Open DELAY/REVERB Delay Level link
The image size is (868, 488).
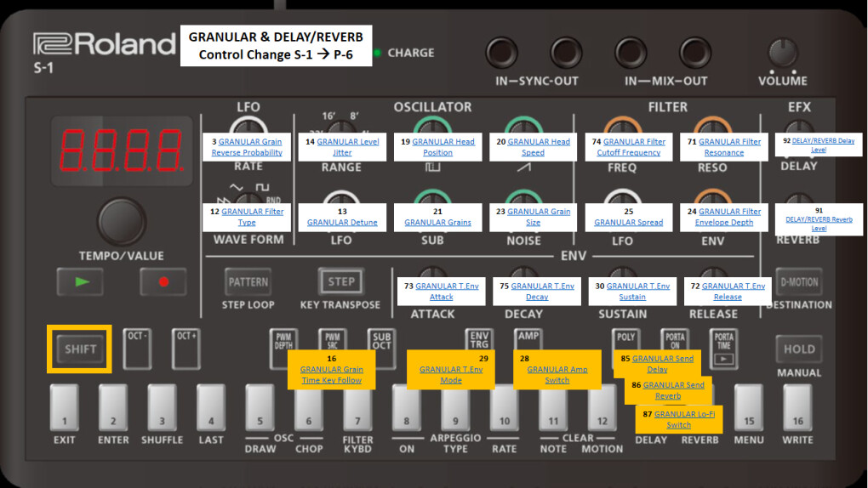(x=823, y=145)
